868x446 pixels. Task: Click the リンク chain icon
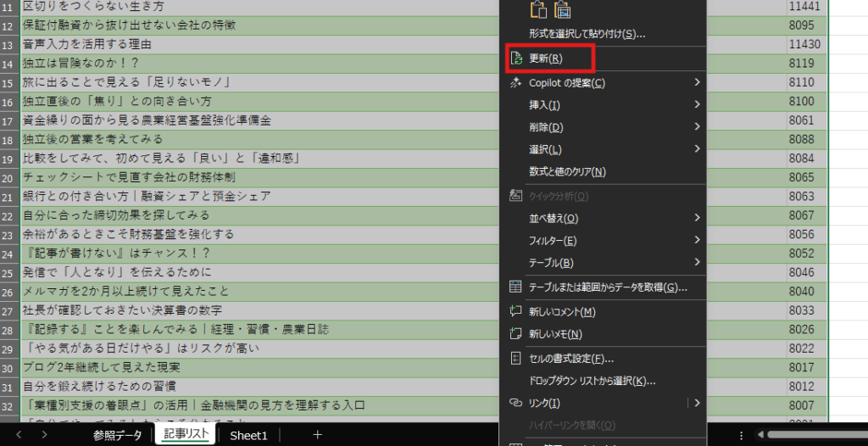(x=515, y=403)
